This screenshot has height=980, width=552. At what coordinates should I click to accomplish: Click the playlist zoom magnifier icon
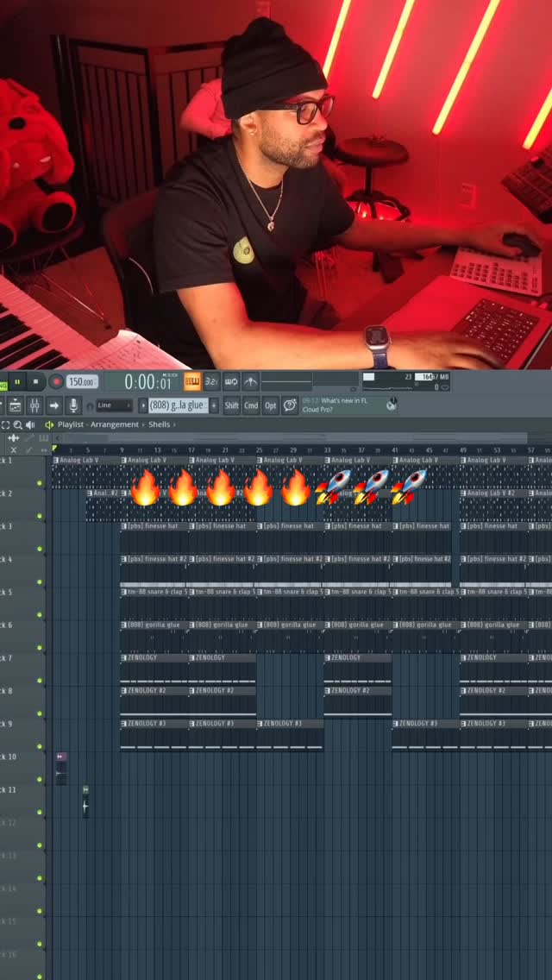pos(17,425)
